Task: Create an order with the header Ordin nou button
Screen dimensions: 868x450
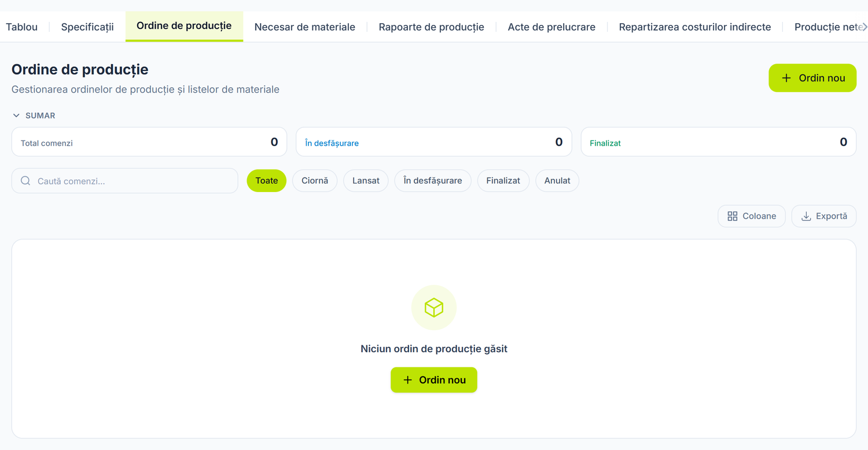Action: pos(812,78)
